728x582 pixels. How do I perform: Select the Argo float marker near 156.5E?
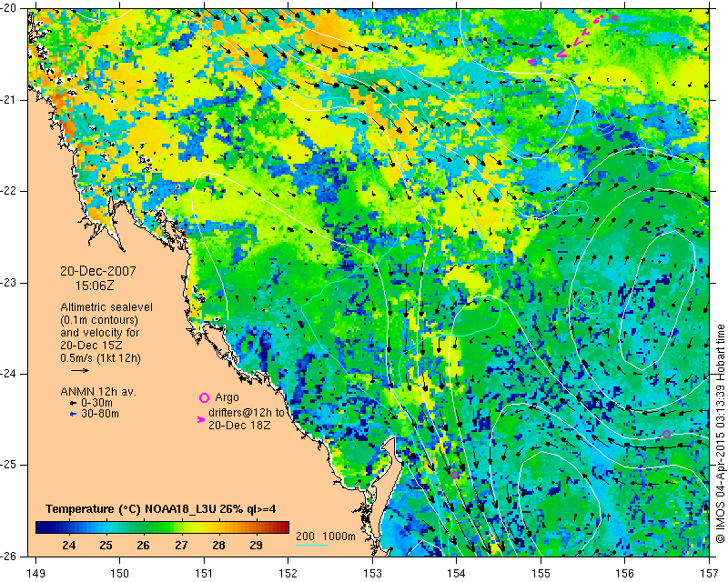point(666,435)
